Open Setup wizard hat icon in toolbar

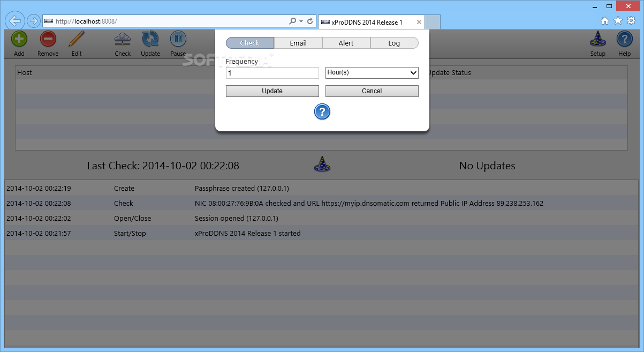point(597,39)
